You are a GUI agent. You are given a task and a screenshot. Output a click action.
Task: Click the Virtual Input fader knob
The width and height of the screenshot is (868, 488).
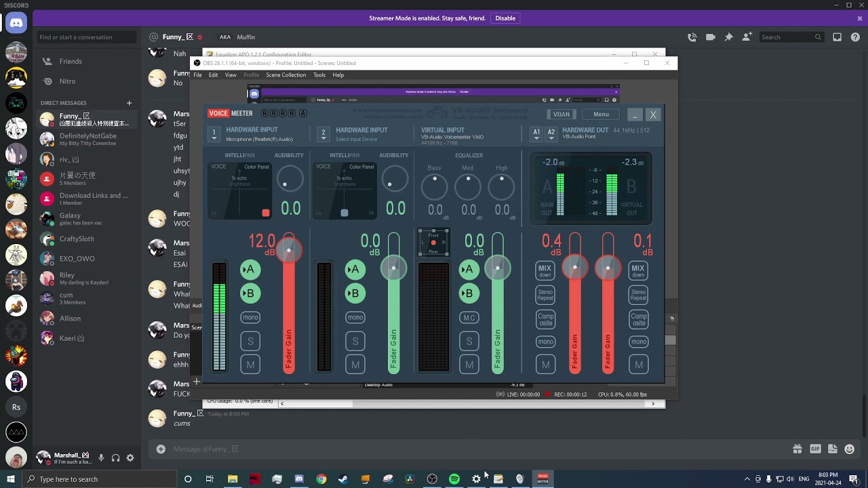pos(498,268)
